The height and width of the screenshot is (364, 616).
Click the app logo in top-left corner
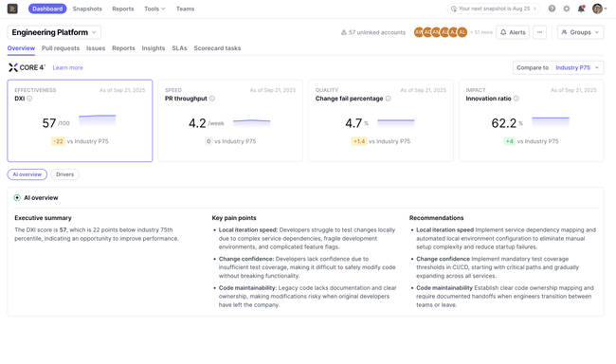point(12,9)
